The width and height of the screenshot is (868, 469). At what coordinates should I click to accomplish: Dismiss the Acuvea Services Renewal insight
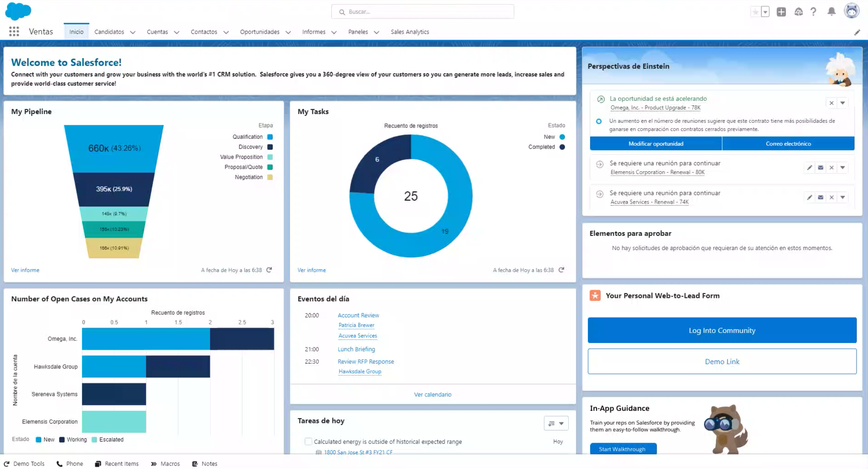click(831, 197)
